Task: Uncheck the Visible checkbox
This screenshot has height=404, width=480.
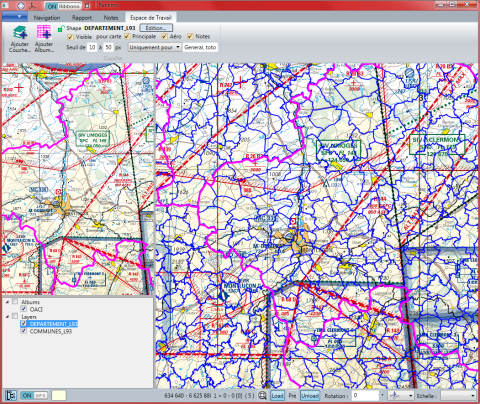Action: [x=70, y=37]
